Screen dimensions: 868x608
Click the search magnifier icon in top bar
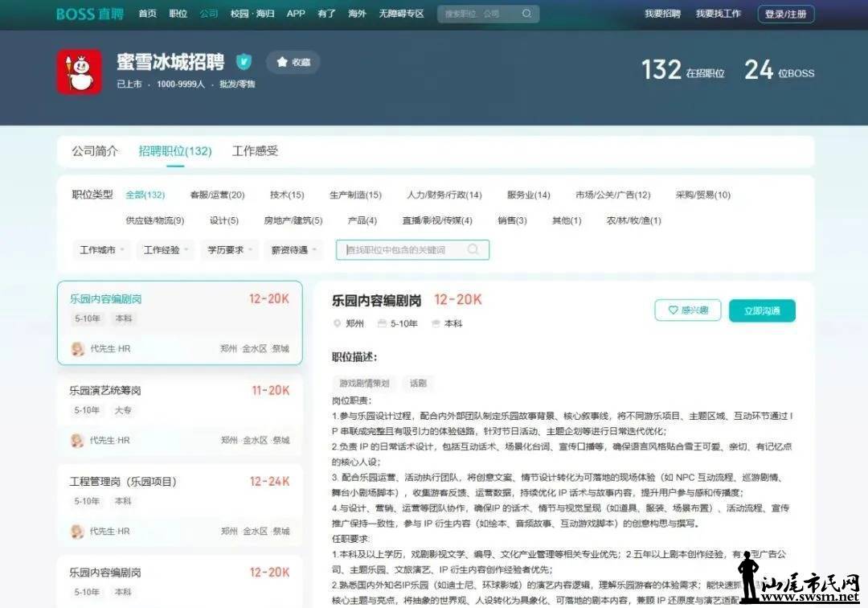[526, 14]
